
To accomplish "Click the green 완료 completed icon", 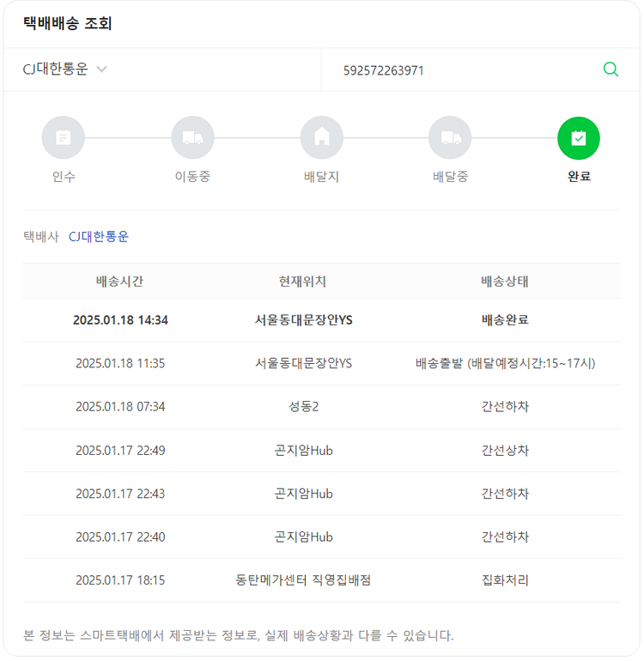I will [x=579, y=137].
